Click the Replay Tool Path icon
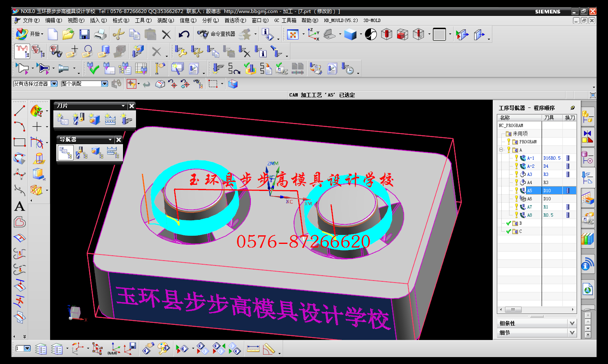This screenshot has width=608, height=364. point(234,68)
